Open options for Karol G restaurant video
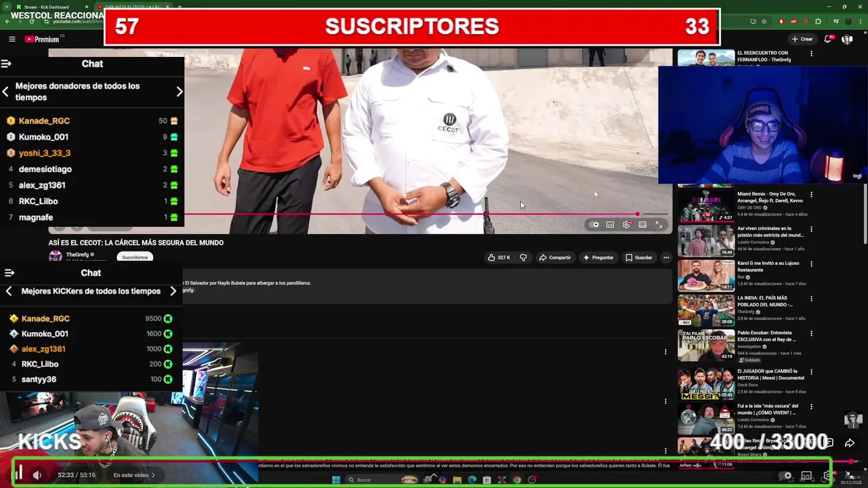This screenshot has height=488, width=868. click(x=811, y=264)
